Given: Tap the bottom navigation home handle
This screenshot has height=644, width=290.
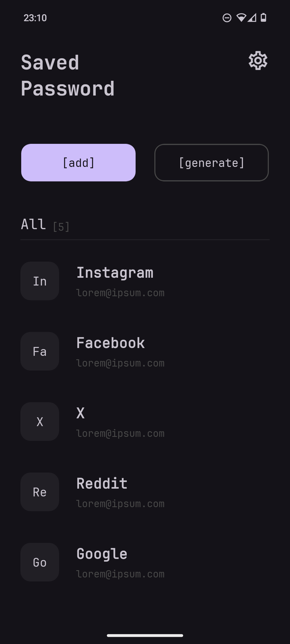Looking at the screenshot, I should [x=145, y=635].
